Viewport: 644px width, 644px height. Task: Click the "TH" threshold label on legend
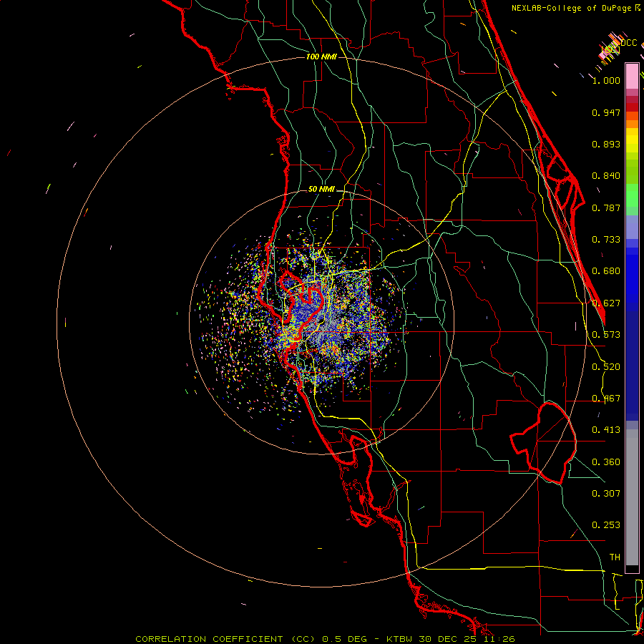pos(615,557)
